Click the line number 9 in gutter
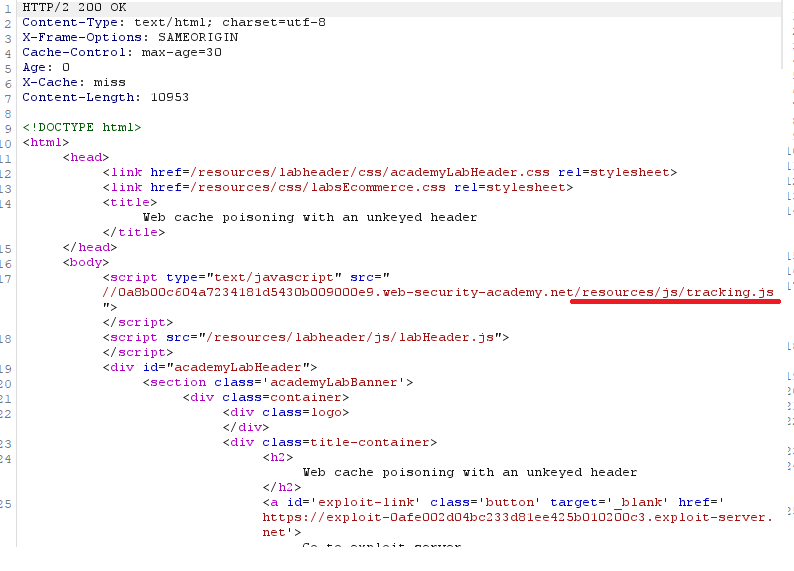 (x=8, y=129)
